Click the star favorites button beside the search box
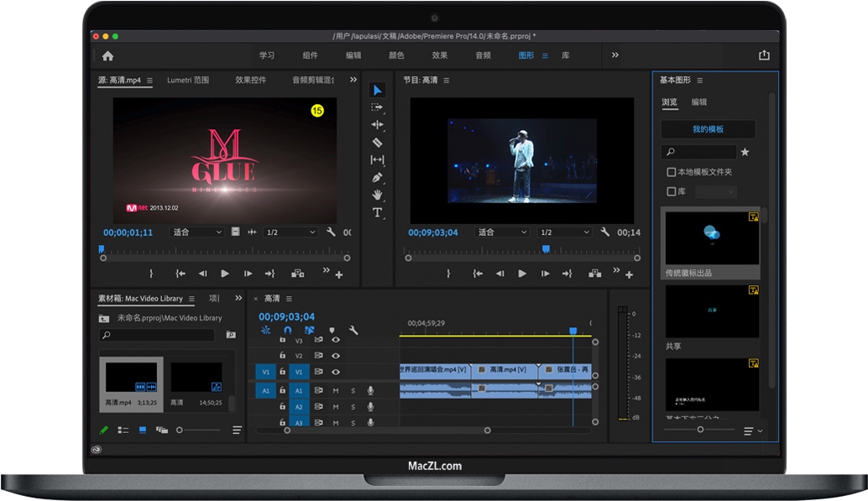 [x=745, y=152]
